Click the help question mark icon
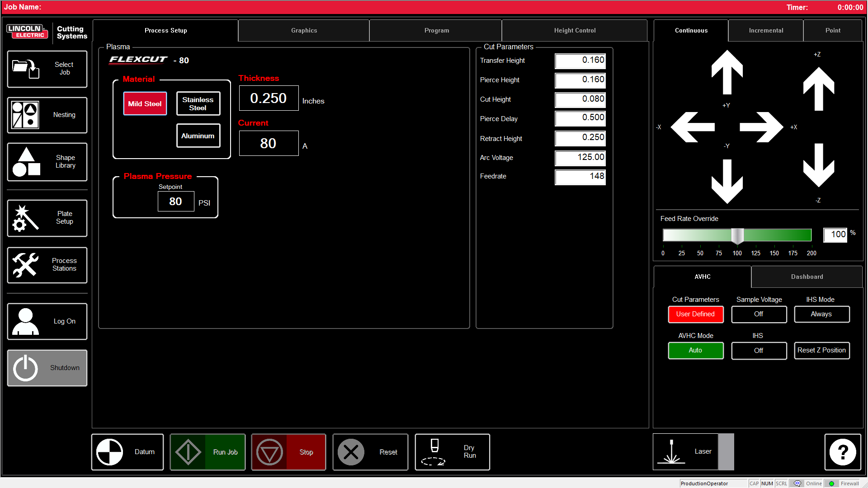Image resolution: width=868 pixels, height=488 pixels. (842, 452)
